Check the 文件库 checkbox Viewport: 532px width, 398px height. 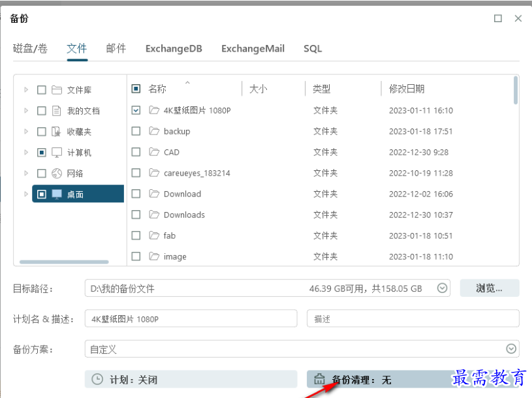pos(42,90)
